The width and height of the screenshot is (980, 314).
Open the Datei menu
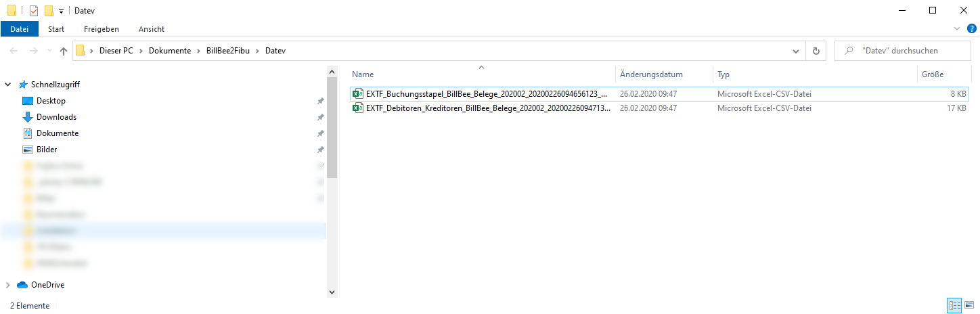point(20,29)
